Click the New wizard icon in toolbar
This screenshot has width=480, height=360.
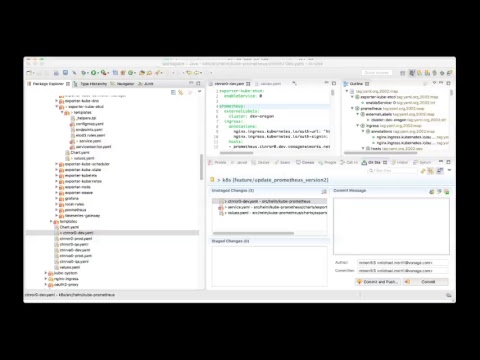pos(30,73)
